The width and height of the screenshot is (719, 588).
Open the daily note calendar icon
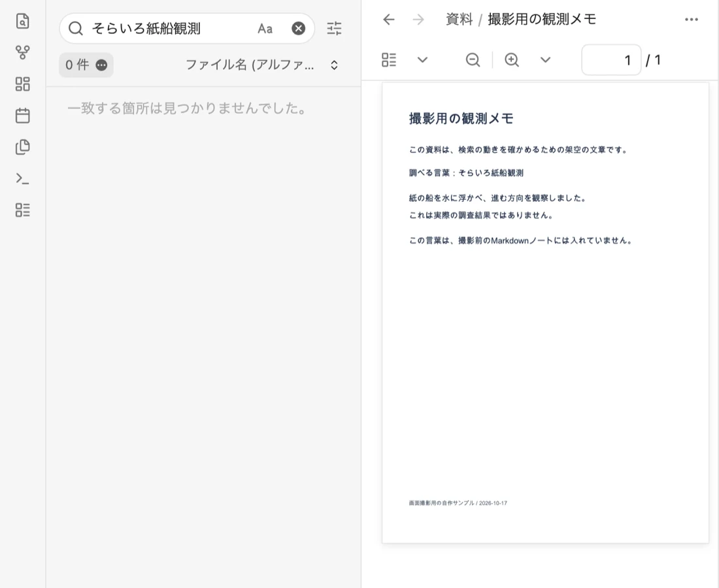tap(22, 116)
